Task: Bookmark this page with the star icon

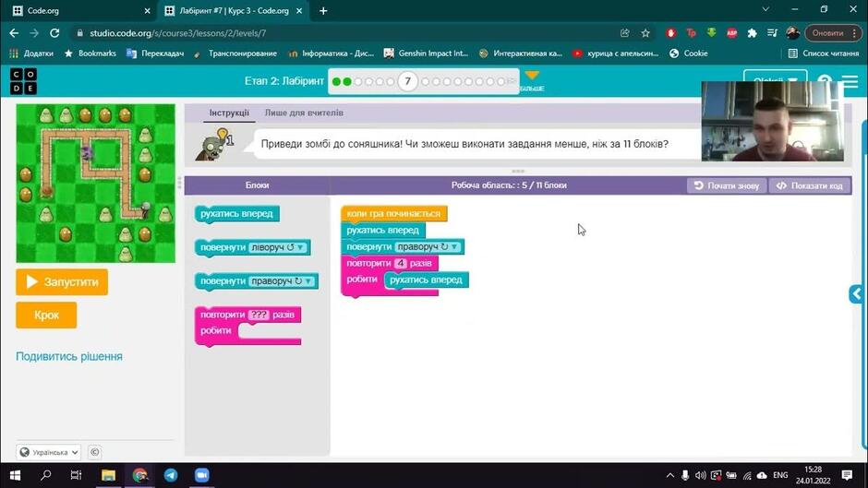Action: [x=645, y=33]
